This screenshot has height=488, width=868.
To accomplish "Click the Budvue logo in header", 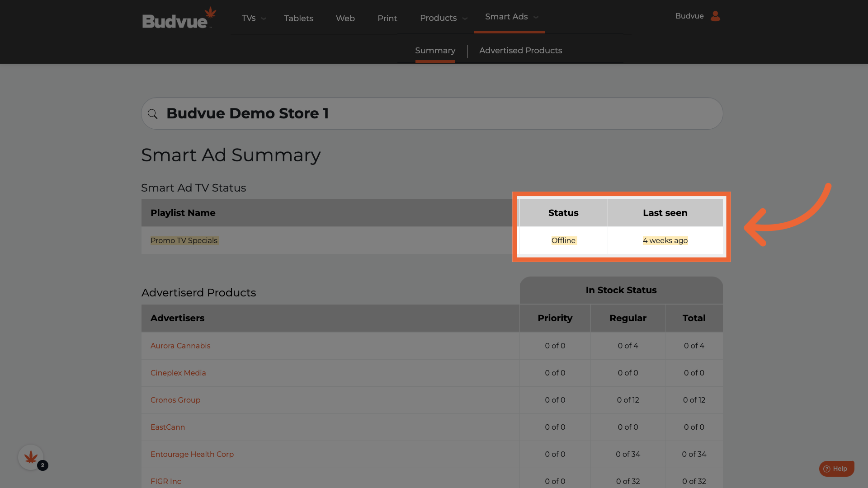I will [x=179, y=18].
